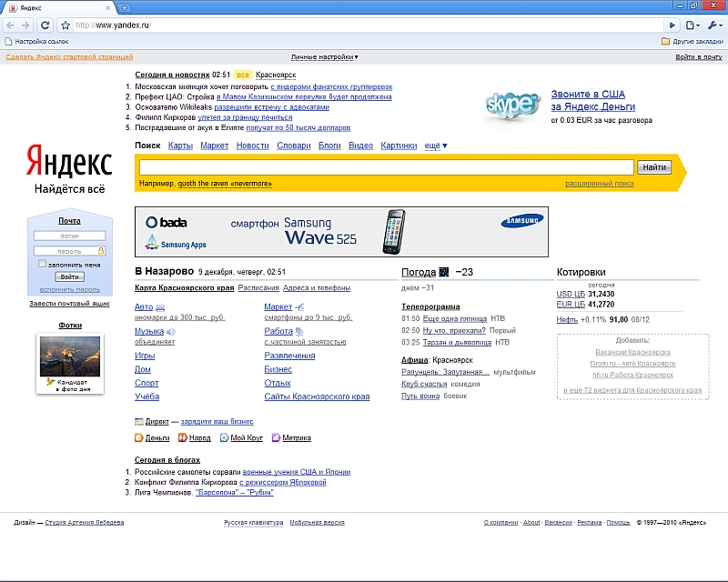Click the Маркет icon next to link
Screen dimensions: 728x582
click(299, 306)
